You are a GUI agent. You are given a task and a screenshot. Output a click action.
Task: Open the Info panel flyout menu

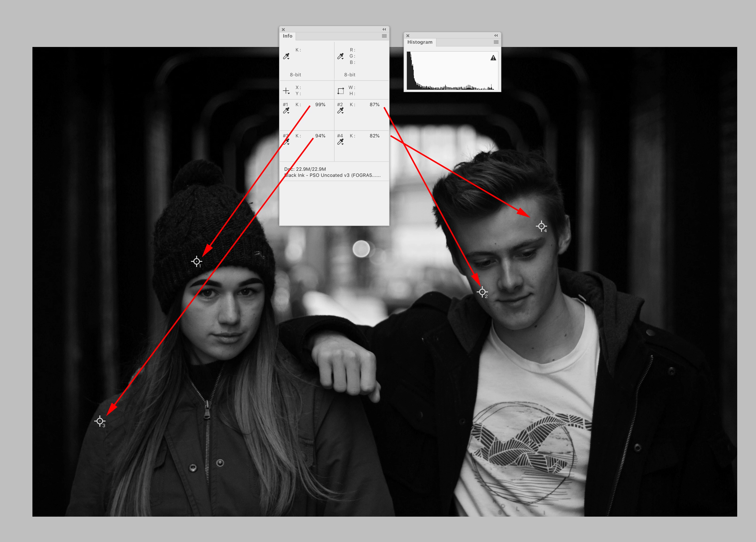coord(384,36)
